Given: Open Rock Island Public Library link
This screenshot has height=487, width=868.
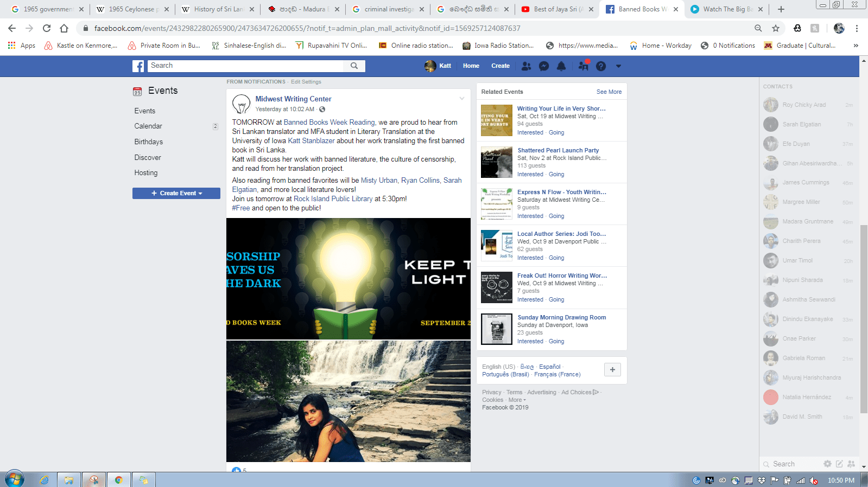Looking at the screenshot, I should [333, 198].
